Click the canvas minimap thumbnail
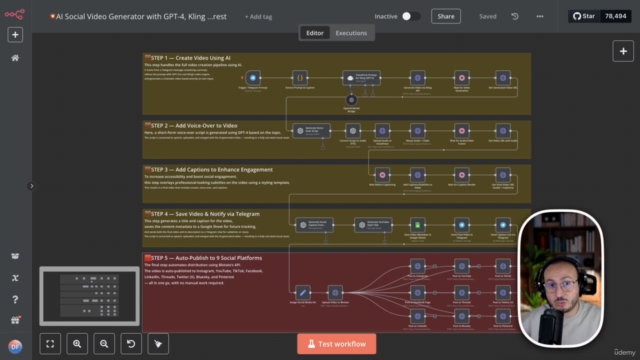The height and width of the screenshot is (360, 640). 89,296
